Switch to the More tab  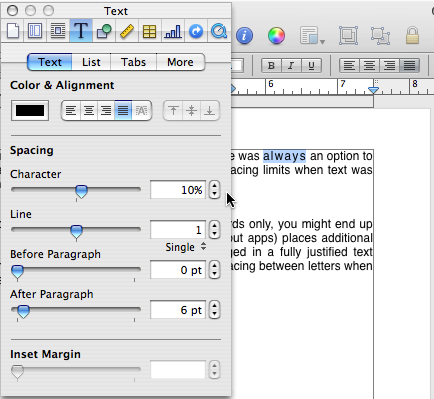(x=180, y=62)
